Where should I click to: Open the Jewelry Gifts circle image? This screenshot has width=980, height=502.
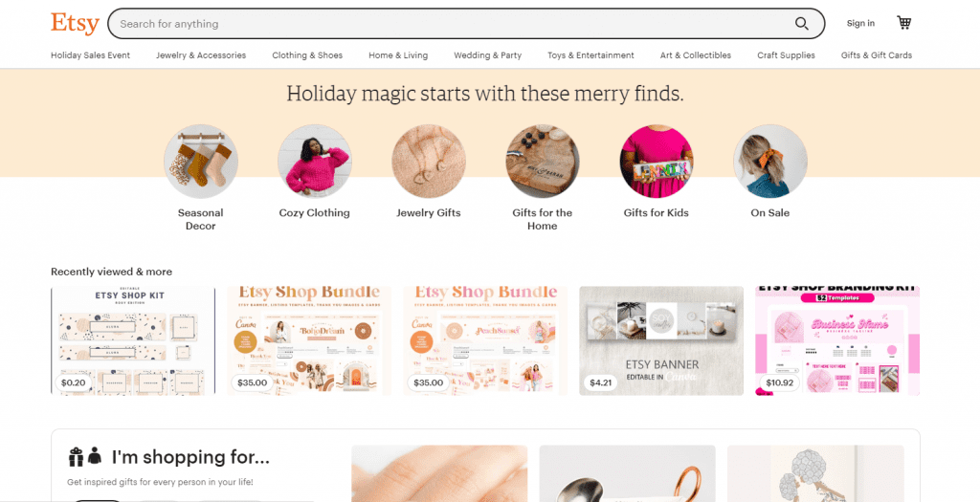pyautogui.click(x=428, y=161)
